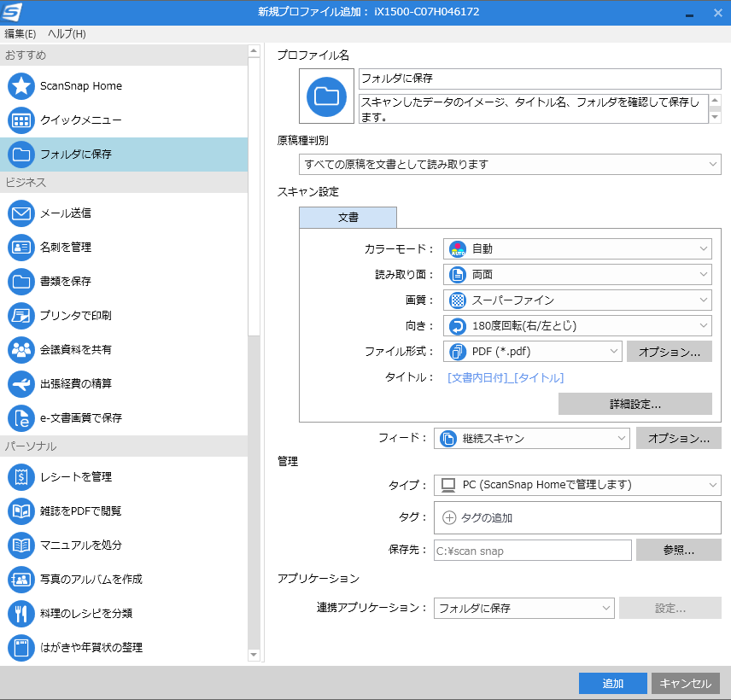Click the profile list scroll down arrow
Image resolution: width=731 pixels, height=700 pixels.
click(x=254, y=655)
